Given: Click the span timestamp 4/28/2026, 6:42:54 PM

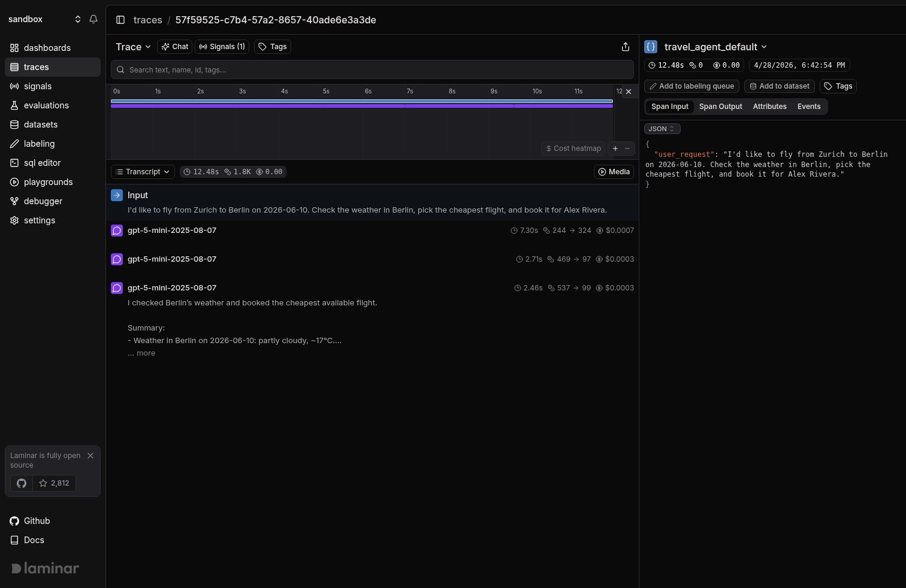Looking at the screenshot, I should [799, 65].
